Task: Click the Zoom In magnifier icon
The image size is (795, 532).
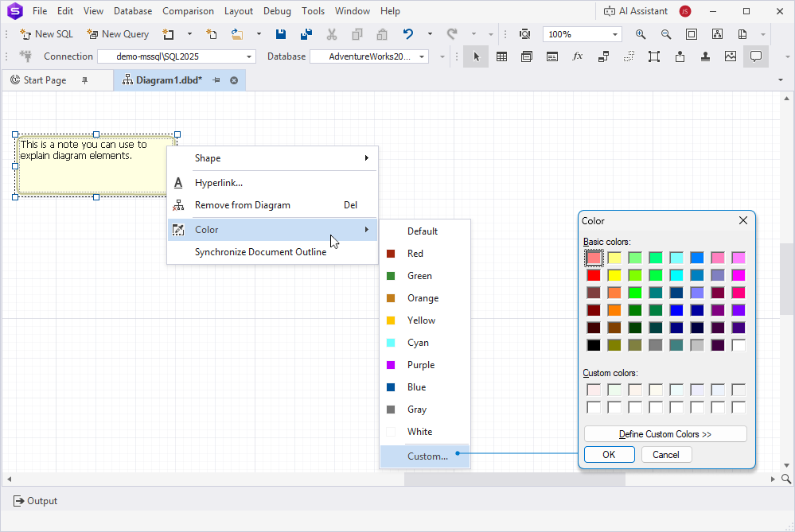Action: click(x=641, y=34)
